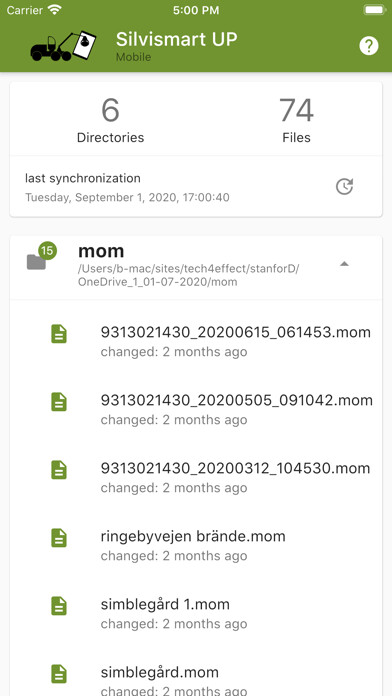Click file icon next to 9313021430_20200312_104530.mom
Viewport: 392px width, 696px height.
pos(59,470)
